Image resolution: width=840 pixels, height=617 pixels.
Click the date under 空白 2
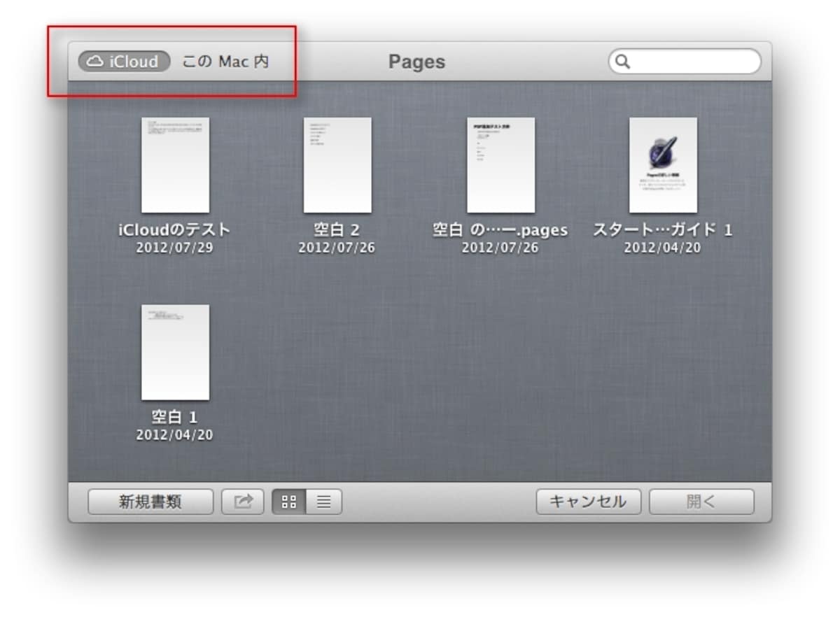337,248
